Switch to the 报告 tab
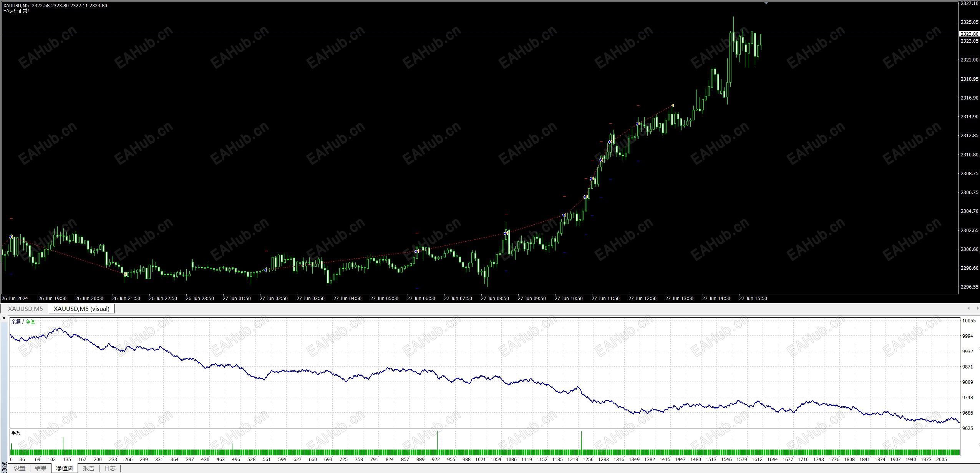 [x=89, y=468]
